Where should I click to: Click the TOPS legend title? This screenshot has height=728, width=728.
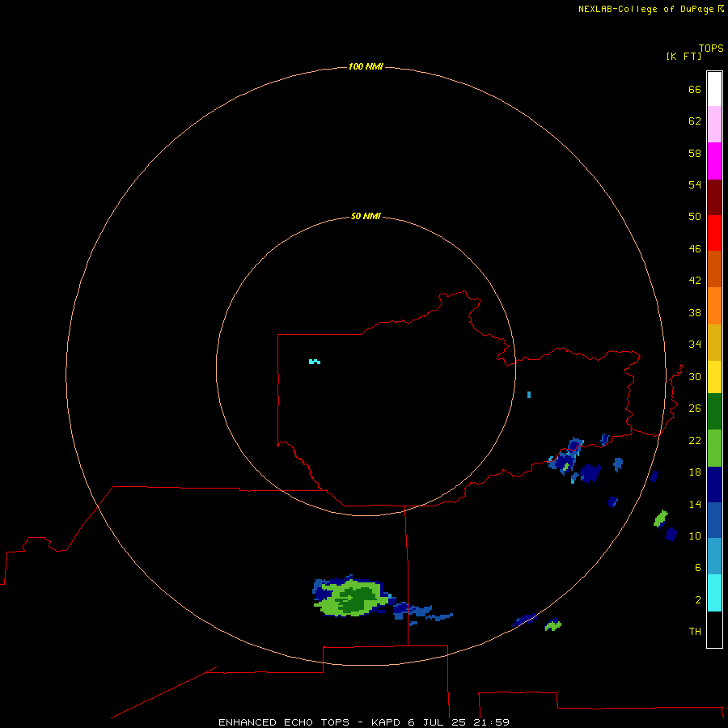(711, 48)
